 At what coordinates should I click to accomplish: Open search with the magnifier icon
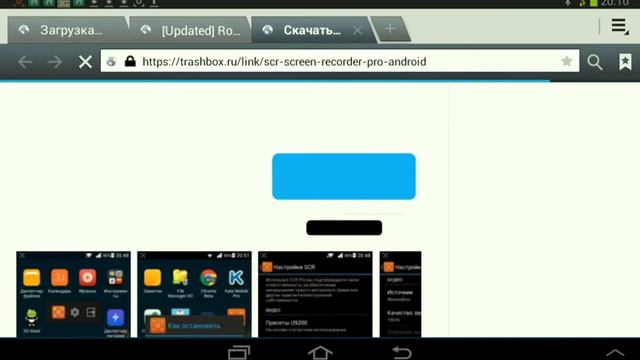[595, 62]
